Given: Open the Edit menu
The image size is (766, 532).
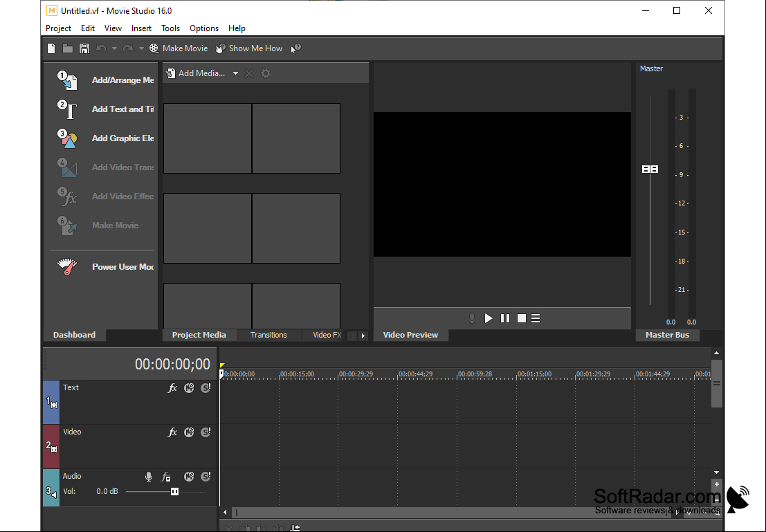Looking at the screenshot, I should pos(88,28).
